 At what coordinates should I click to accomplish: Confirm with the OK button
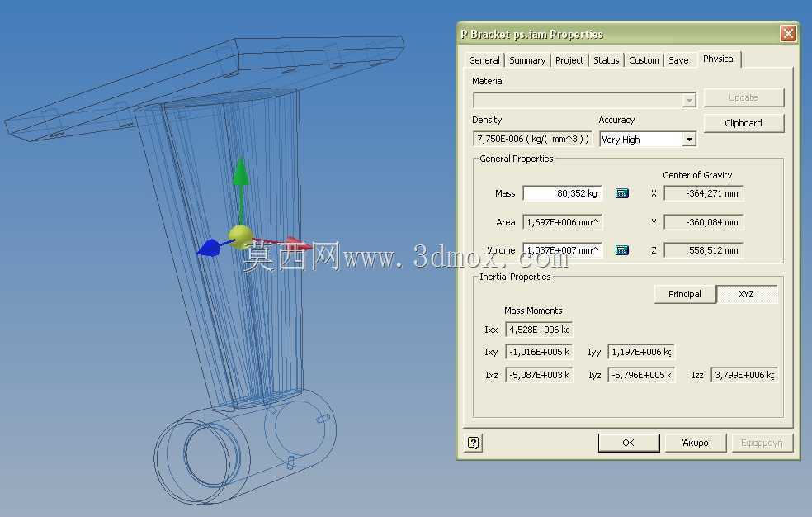(x=628, y=443)
